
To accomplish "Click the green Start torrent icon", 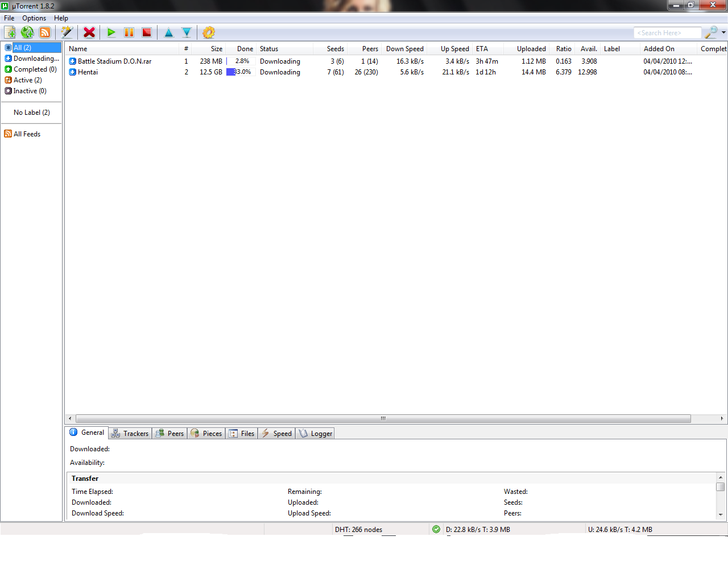I will click(x=111, y=32).
